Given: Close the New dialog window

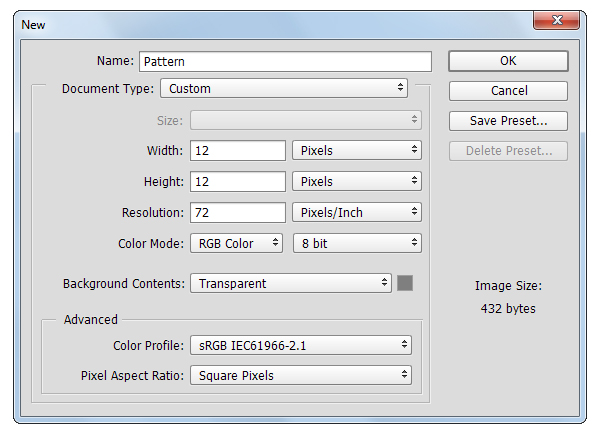Looking at the screenshot, I should 566,22.
